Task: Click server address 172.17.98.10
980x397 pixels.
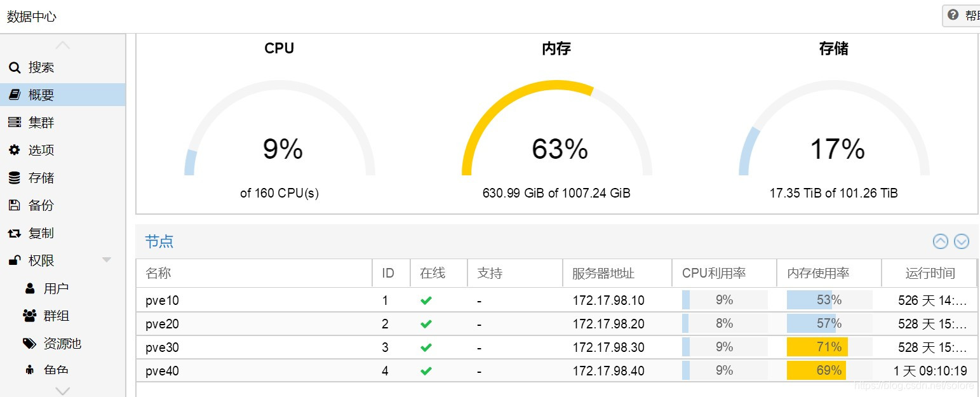Action: (x=608, y=300)
